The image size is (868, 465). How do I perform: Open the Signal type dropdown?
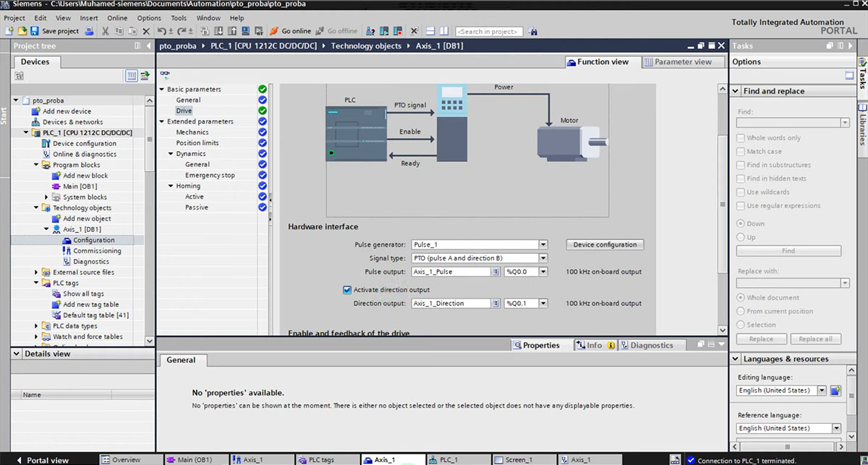coord(543,258)
